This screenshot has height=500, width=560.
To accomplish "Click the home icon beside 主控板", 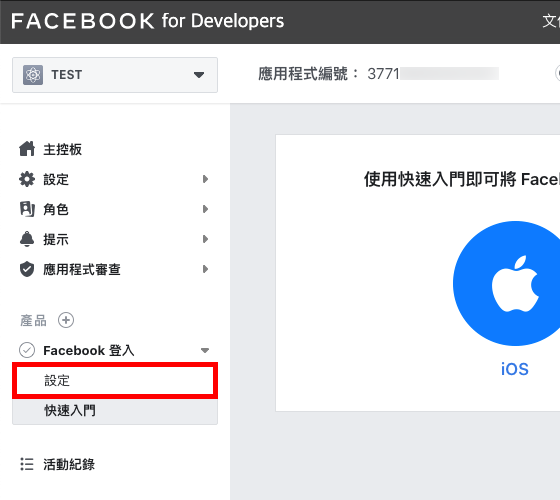I will point(27,149).
